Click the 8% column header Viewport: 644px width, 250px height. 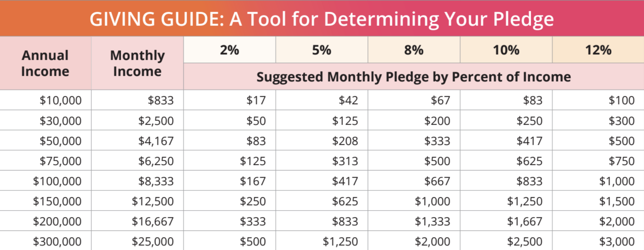(414, 50)
